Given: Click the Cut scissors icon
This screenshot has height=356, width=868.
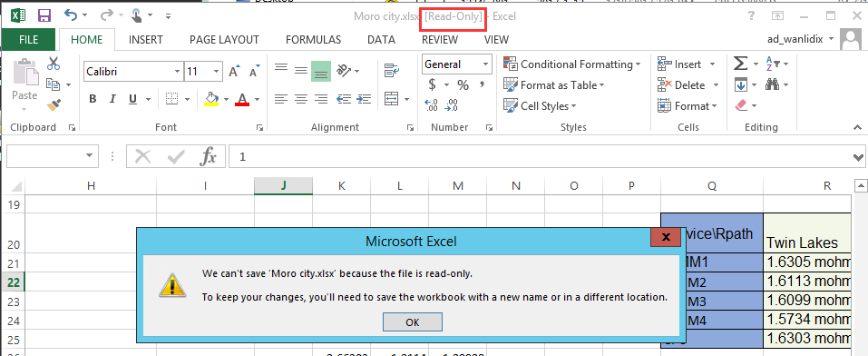Looking at the screenshot, I should 54,64.
